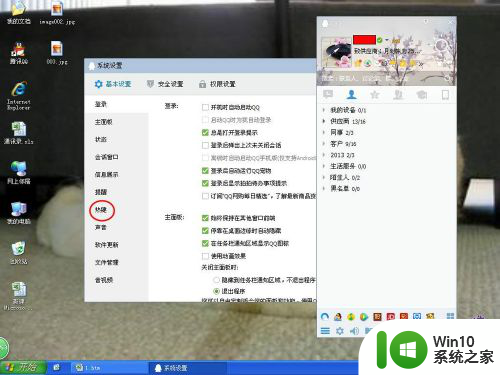
Task: Click the Windows 开始 start button
Action: (x=23, y=368)
